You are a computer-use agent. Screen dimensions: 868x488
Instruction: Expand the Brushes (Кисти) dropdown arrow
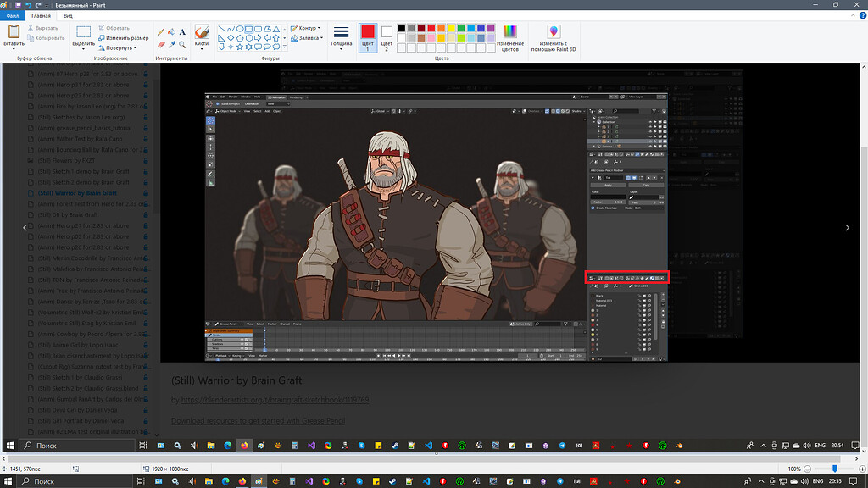tap(202, 48)
